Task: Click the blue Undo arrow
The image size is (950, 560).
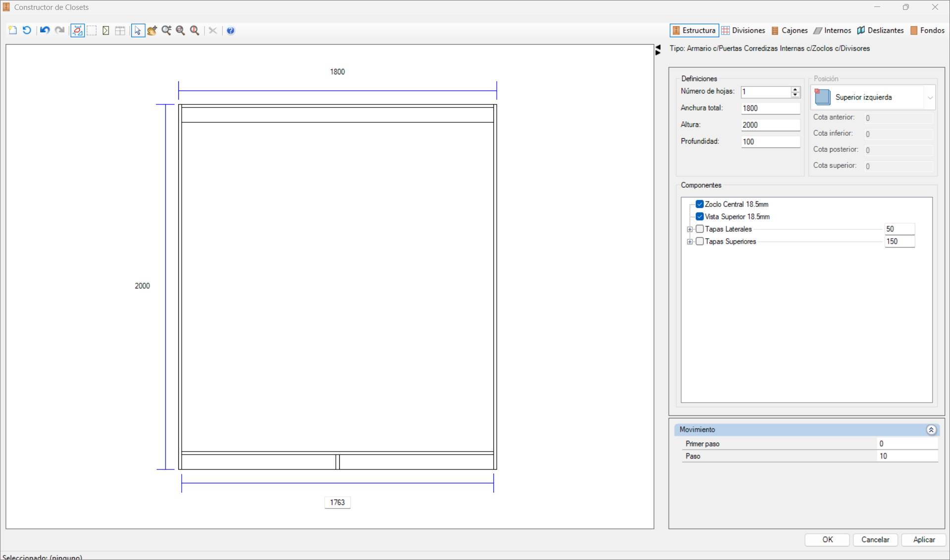Action: 45,30
